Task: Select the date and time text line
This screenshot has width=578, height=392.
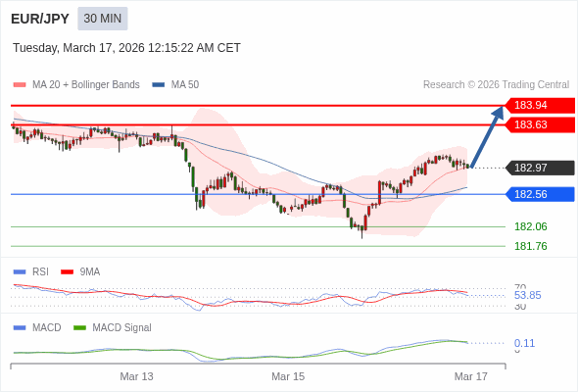Action: 126,48
